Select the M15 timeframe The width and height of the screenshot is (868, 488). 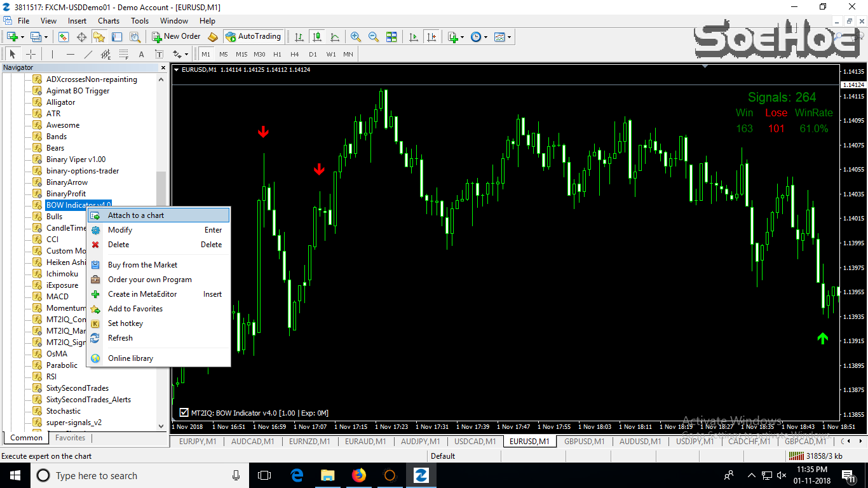[240, 54]
